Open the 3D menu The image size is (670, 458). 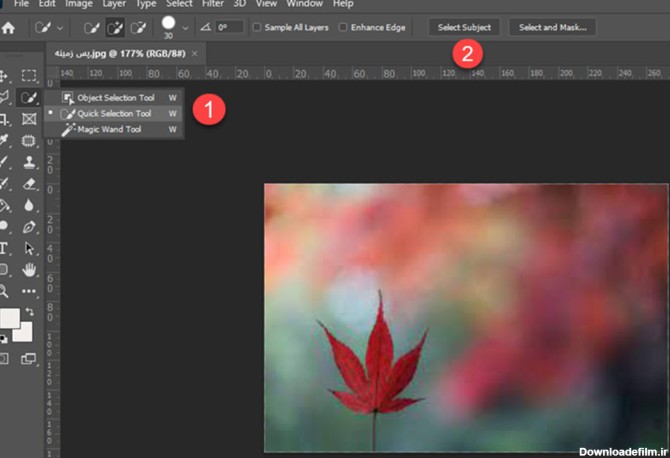point(240,4)
